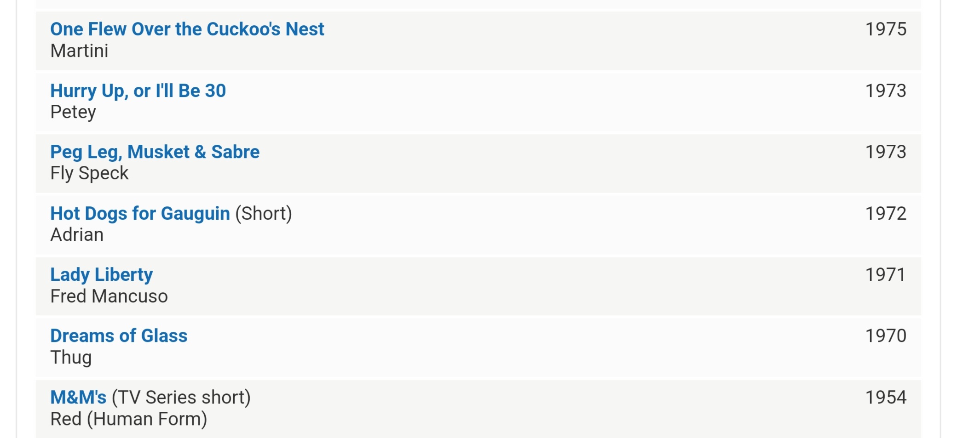
Task: Click the M&M's series link
Action: point(78,397)
